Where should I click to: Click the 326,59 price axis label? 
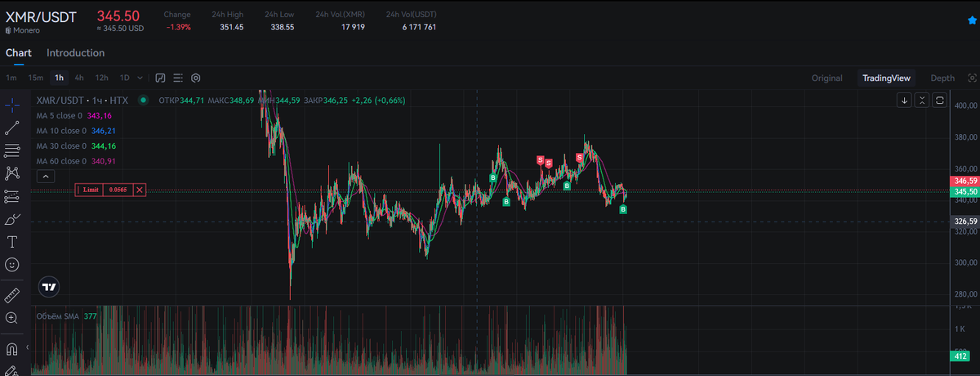point(965,222)
